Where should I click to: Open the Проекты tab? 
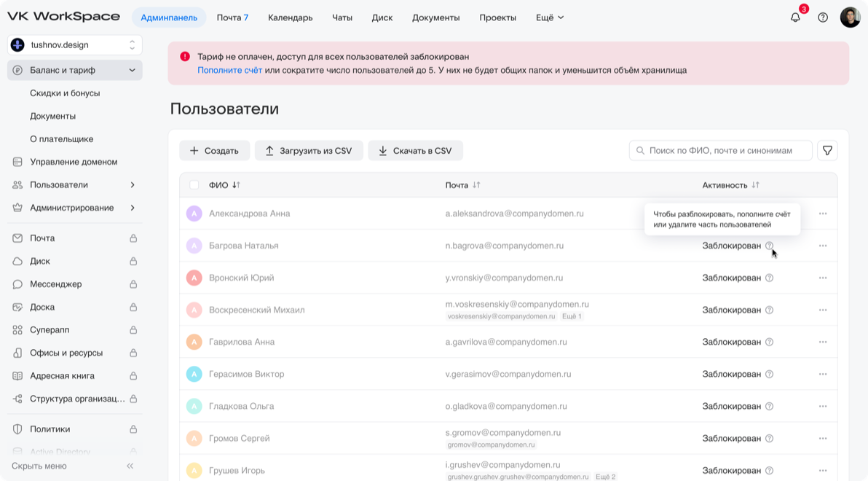point(497,17)
